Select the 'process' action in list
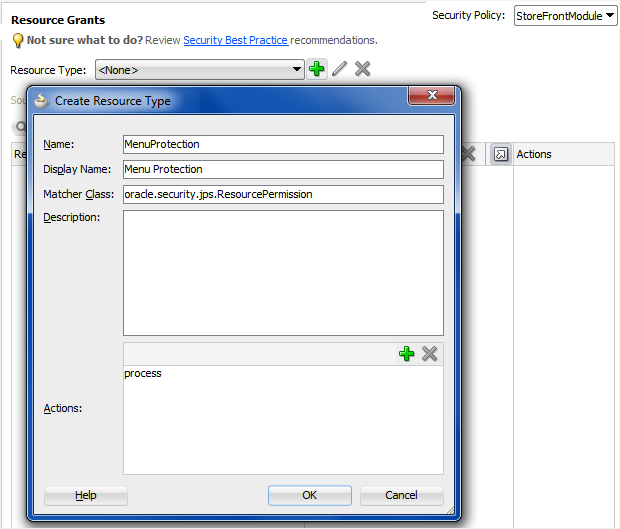 point(143,373)
